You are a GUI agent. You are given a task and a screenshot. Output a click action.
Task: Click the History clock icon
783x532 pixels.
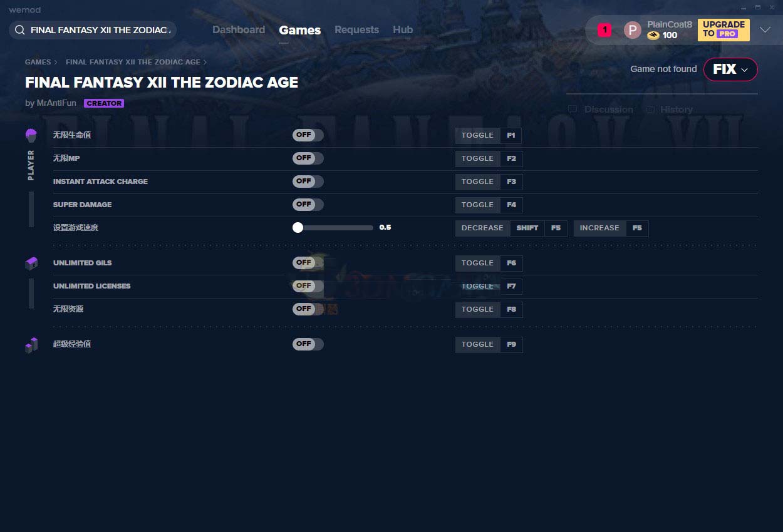click(x=650, y=110)
